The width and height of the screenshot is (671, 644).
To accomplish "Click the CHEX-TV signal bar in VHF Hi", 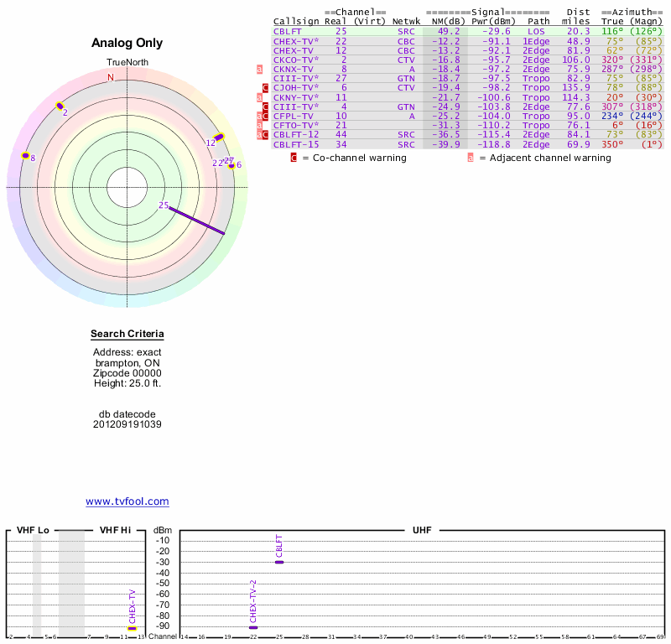I will pos(132,628).
